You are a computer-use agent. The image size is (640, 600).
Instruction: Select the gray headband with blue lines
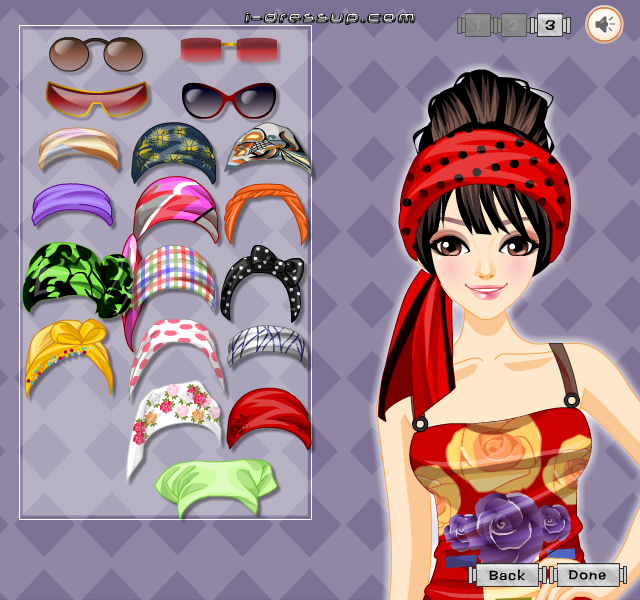pos(268,345)
